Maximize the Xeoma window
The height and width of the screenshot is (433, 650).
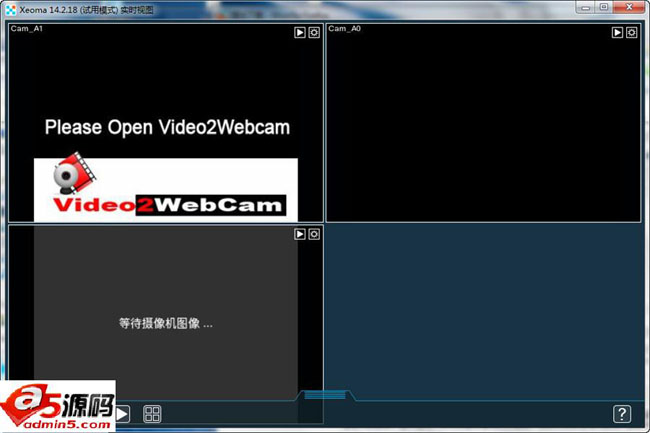(604, 7)
